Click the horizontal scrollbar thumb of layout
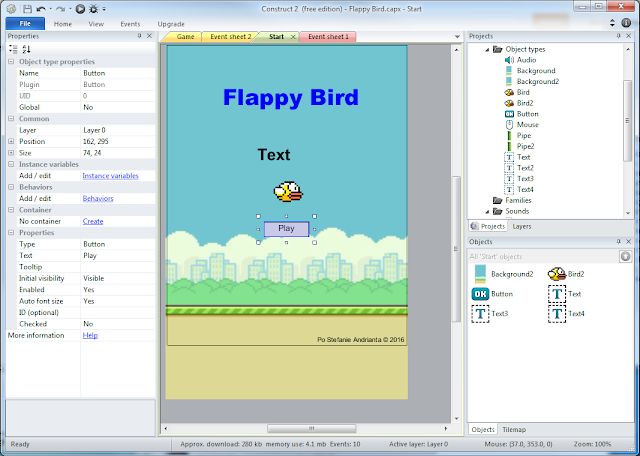Image resolution: width=640 pixels, height=456 pixels. (311, 429)
